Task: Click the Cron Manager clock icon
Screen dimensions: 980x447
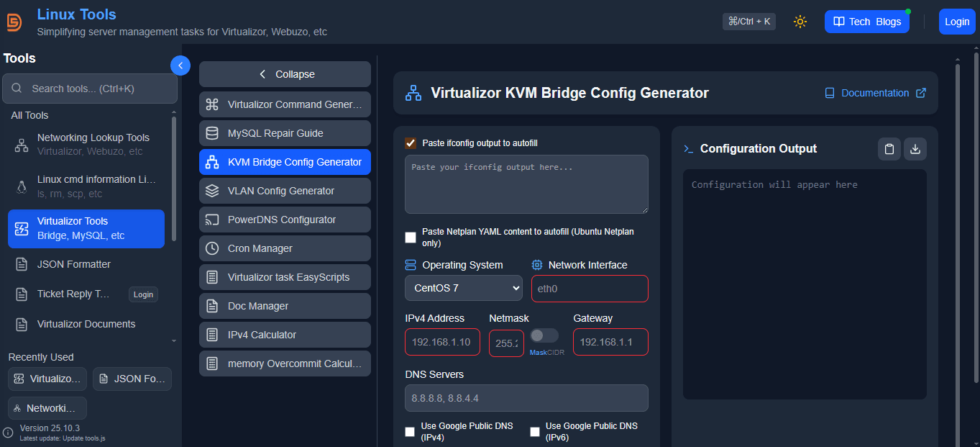Action: (x=212, y=248)
